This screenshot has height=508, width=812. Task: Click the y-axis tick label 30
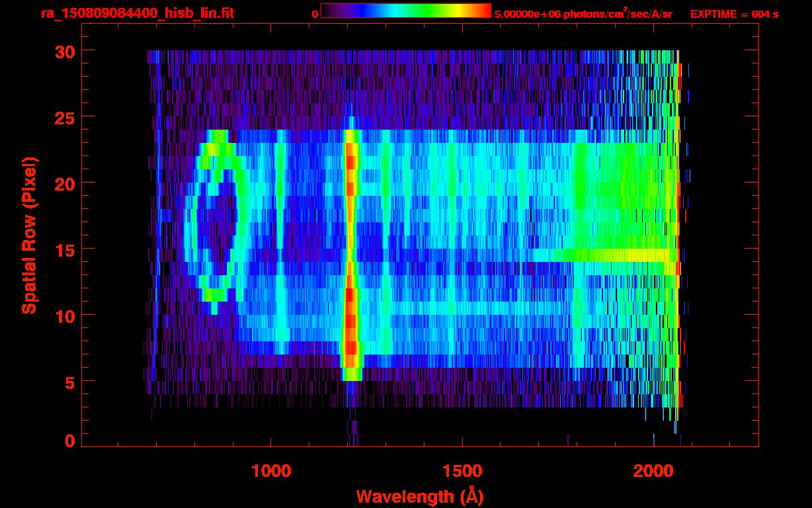(65, 51)
